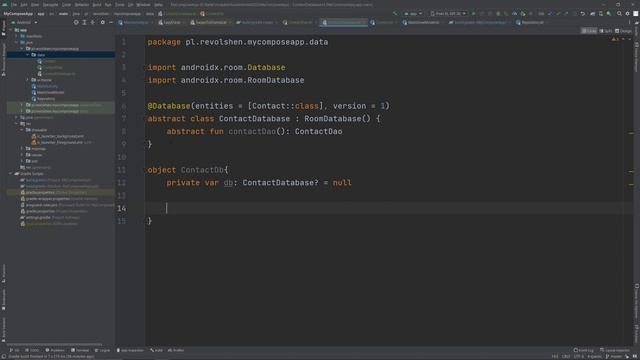The height and width of the screenshot is (360, 640).
Task: Open the Event Log panel
Action: coord(584,350)
